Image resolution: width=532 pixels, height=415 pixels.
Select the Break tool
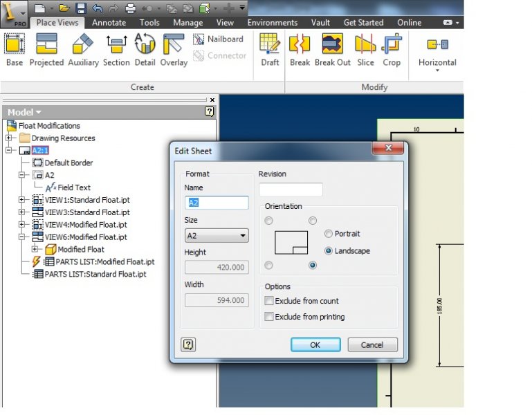click(300, 50)
